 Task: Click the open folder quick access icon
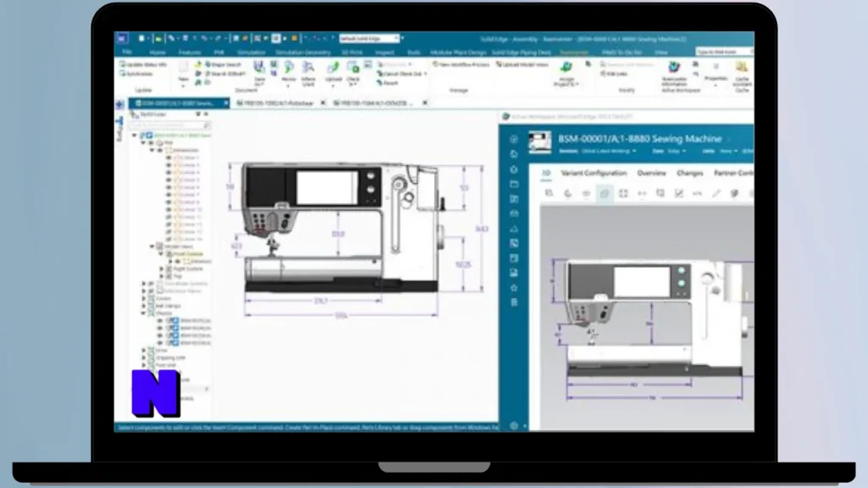(158, 39)
